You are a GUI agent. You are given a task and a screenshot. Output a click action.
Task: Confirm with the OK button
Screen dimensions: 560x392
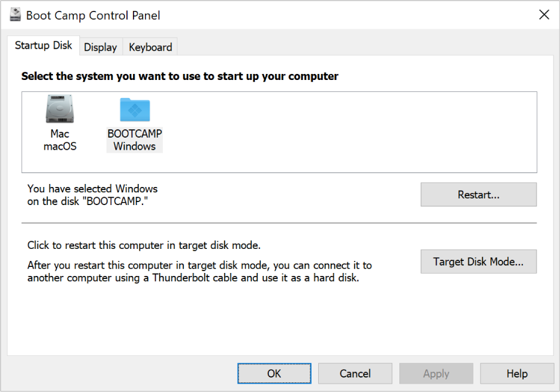coord(274,373)
